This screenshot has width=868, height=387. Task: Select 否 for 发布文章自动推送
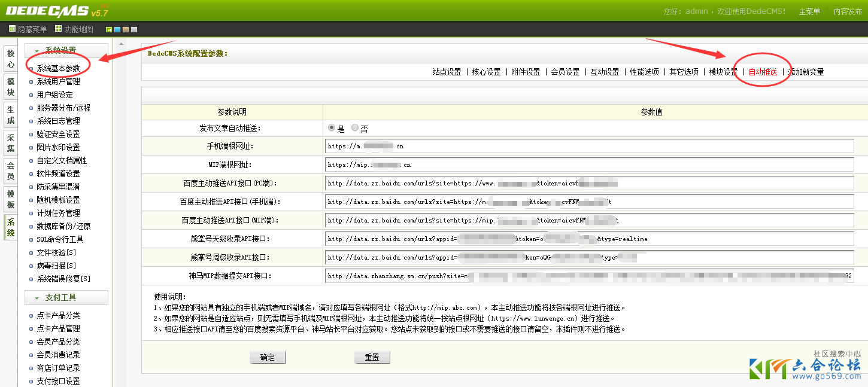(x=355, y=128)
